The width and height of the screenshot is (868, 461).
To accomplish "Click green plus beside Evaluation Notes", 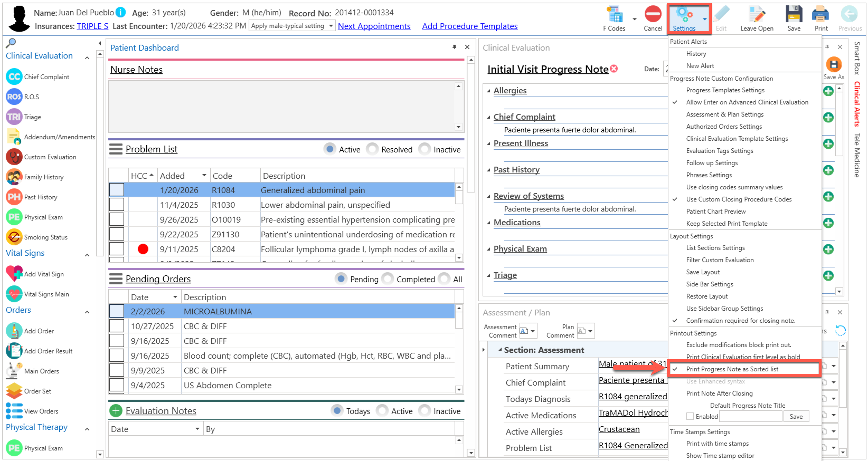I will (116, 411).
